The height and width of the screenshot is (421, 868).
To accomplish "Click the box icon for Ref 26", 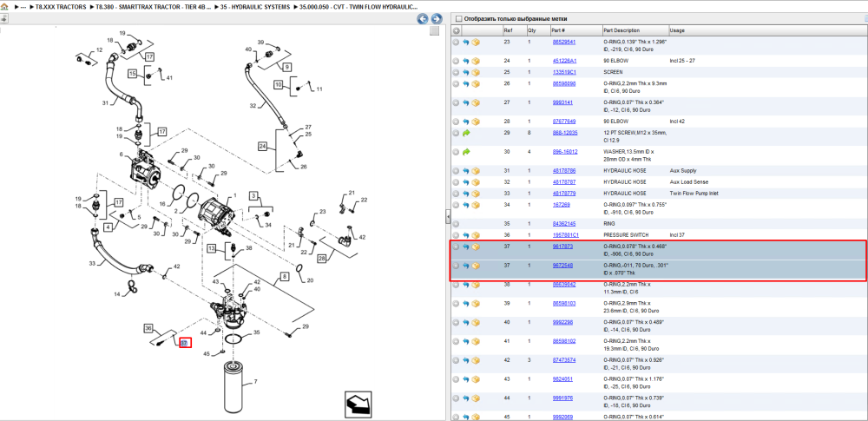I will click(x=476, y=83).
